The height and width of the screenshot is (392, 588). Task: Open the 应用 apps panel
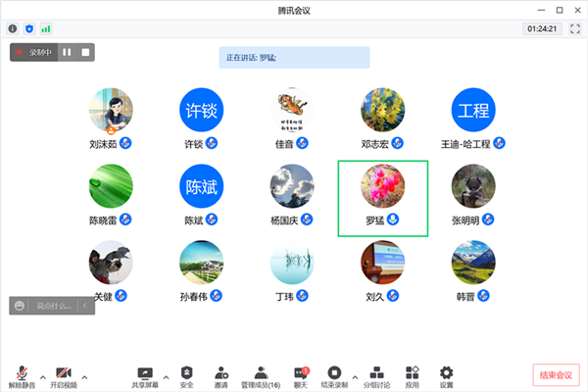[x=413, y=376]
